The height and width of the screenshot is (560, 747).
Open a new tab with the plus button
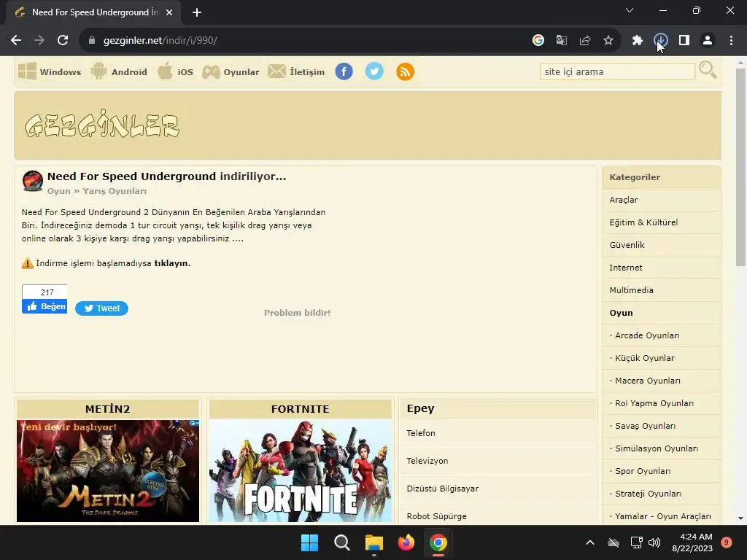[x=197, y=12]
